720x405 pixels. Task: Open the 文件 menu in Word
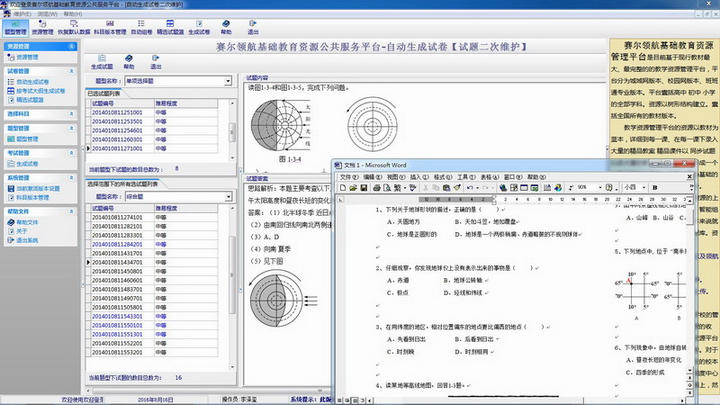349,177
